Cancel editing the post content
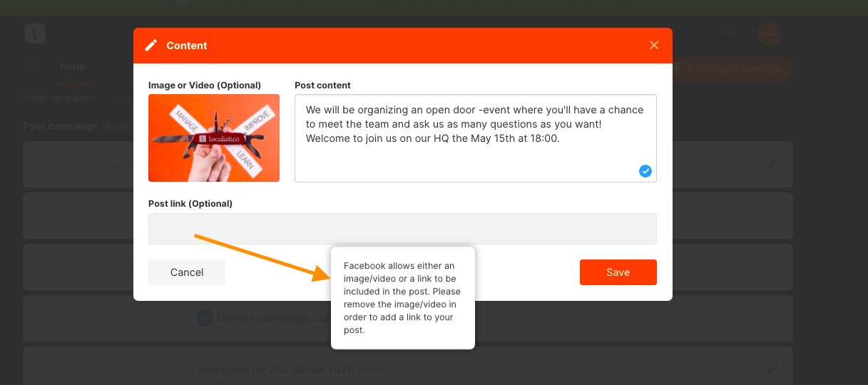 tap(187, 272)
